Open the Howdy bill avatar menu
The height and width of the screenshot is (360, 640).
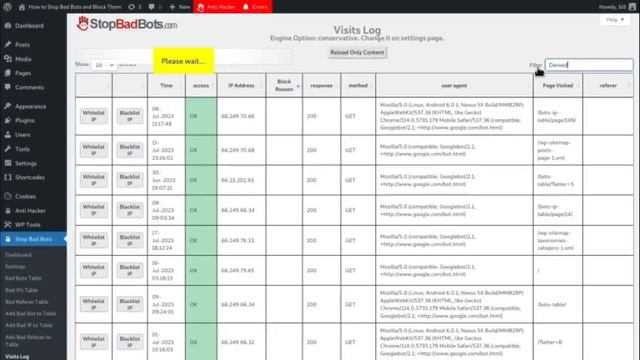point(618,7)
